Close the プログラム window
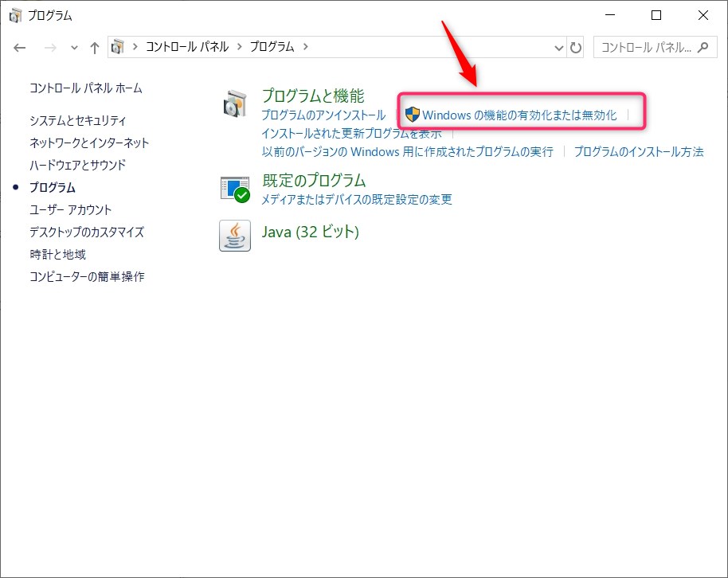Image resolution: width=728 pixels, height=578 pixels. 703,15
